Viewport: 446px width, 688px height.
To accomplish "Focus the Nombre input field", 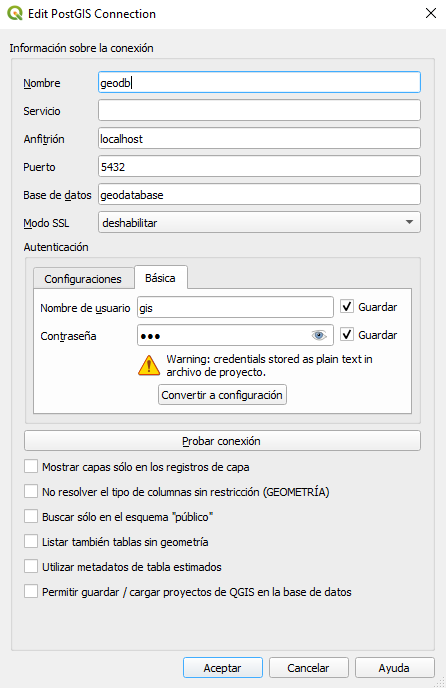I will (259, 82).
